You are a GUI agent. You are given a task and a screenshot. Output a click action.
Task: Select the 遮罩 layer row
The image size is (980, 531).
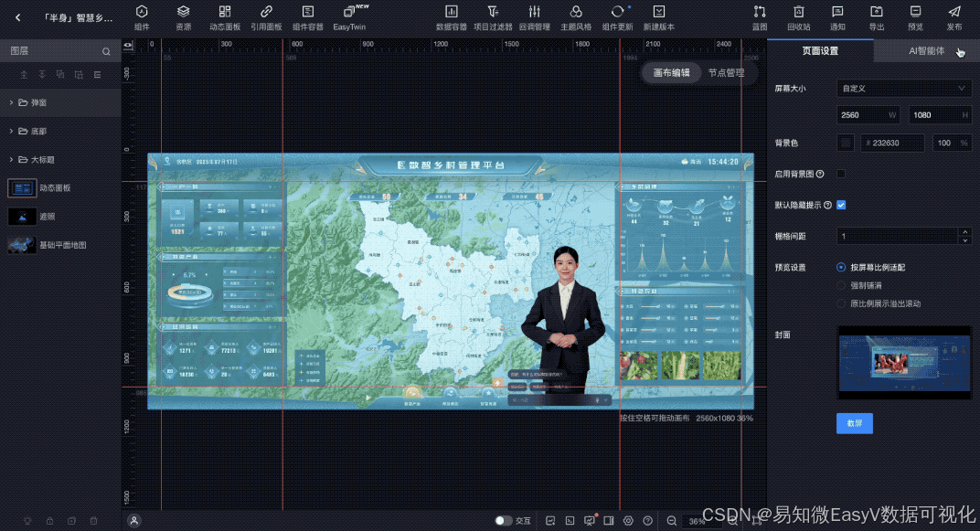click(60, 217)
